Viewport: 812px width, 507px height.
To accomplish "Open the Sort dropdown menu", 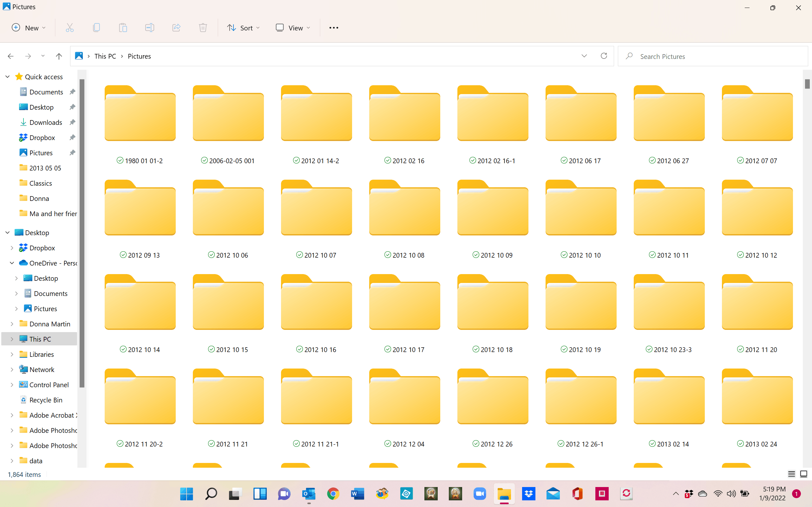I will point(243,28).
